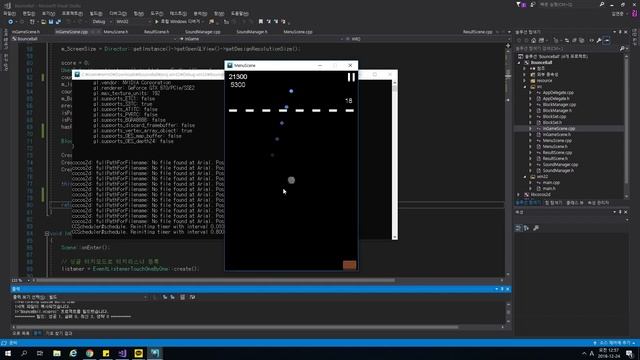Open the 빌드 (Build) menu
This screenshot has height=360, width=640.
pos(96,13)
